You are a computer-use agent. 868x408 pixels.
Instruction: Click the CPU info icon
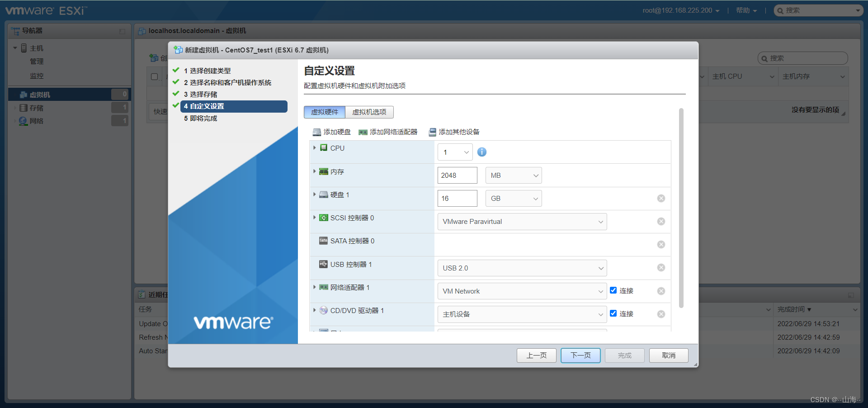tap(482, 152)
